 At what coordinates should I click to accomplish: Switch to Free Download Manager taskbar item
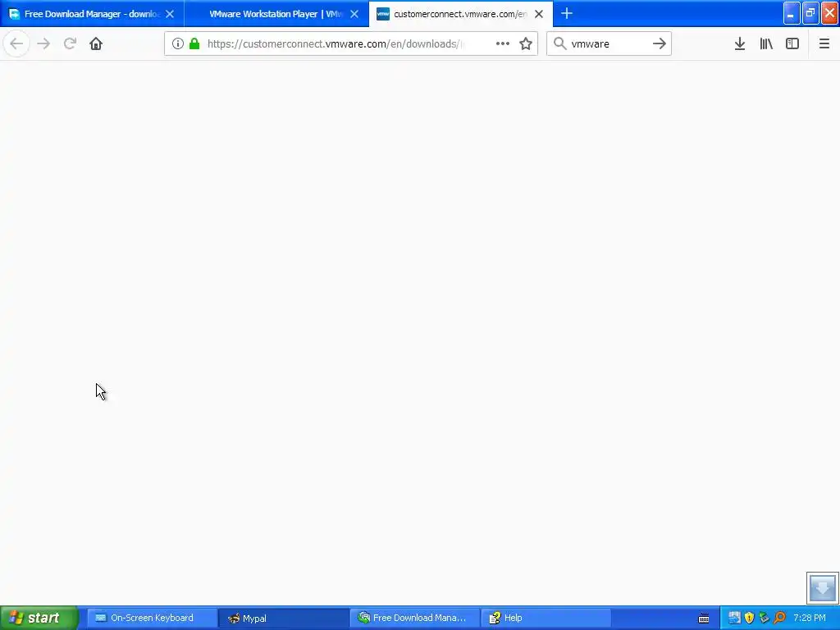click(414, 618)
